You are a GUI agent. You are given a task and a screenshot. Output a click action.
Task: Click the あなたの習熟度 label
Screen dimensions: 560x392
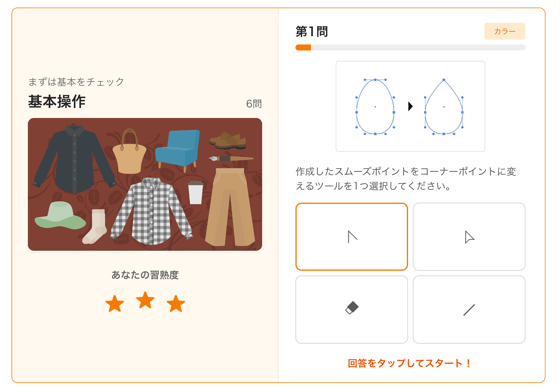[145, 275]
